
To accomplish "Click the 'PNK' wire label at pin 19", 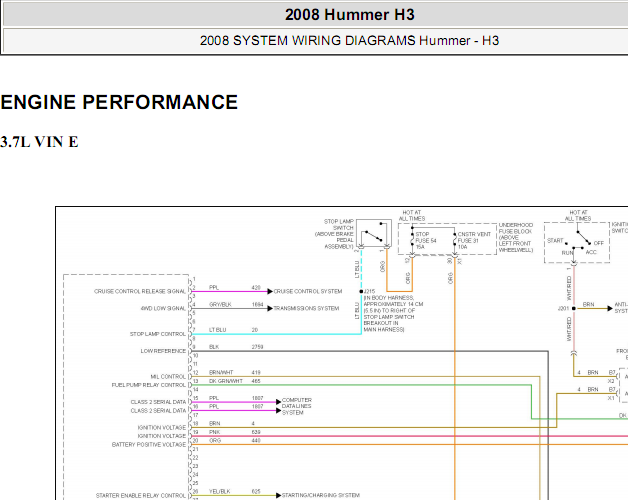I will [x=214, y=432].
